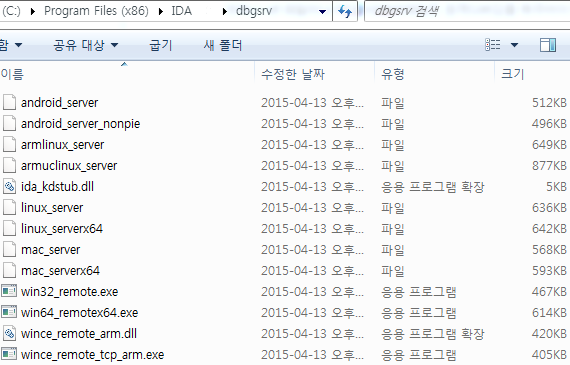Click the android_server_nonpie file icon
The width and height of the screenshot is (570, 365).
point(9,123)
